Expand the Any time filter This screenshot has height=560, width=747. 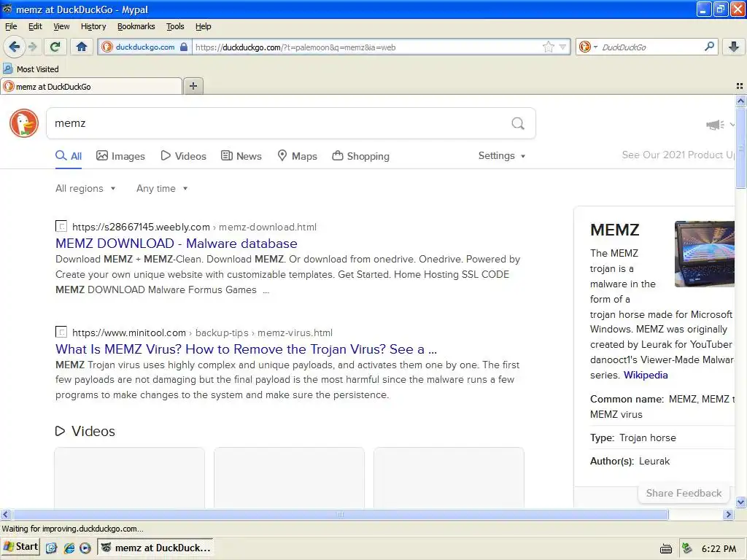tap(162, 189)
